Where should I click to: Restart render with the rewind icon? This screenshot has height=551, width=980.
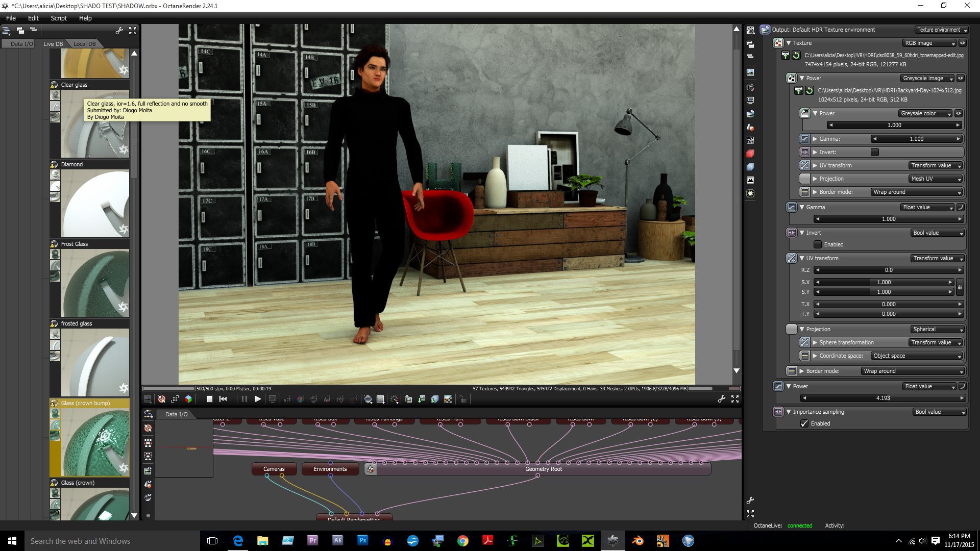pyautogui.click(x=223, y=399)
